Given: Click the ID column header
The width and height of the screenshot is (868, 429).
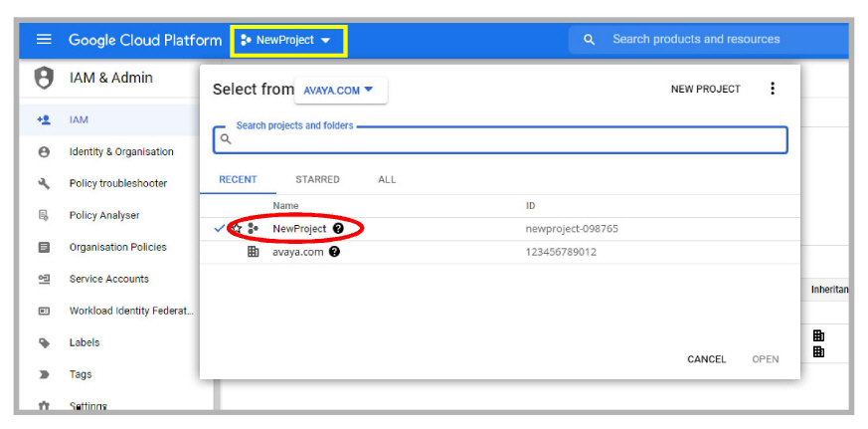Looking at the screenshot, I should pos(530,206).
